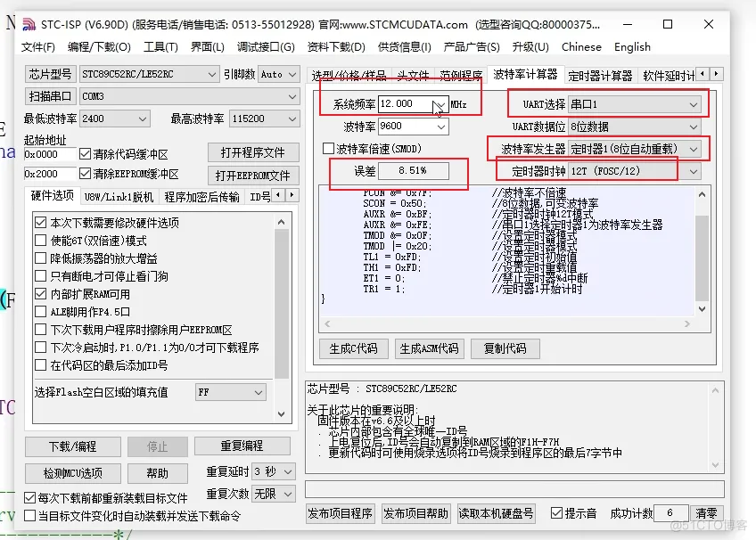Toggle 提示音 checkbox
This screenshot has height=540, width=756.
[x=556, y=513]
